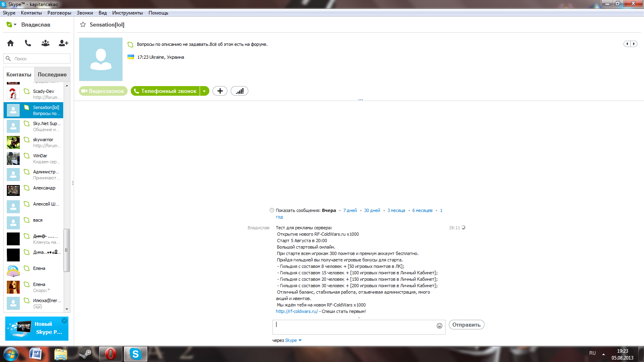The width and height of the screenshot is (644, 362).
Task: Go to Skype Home icon
Action: [x=10, y=43]
